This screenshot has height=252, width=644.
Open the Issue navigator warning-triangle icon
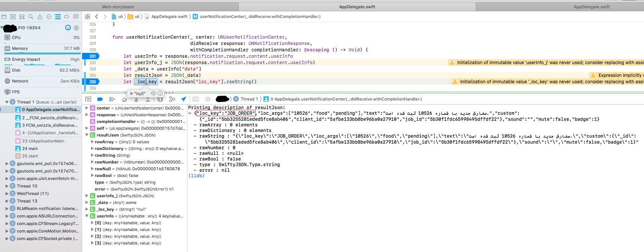(x=40, y=16)
